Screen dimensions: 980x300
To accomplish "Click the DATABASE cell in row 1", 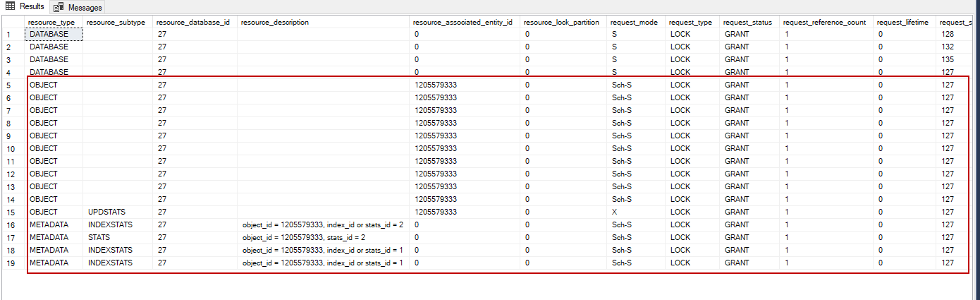I will 49,34.
